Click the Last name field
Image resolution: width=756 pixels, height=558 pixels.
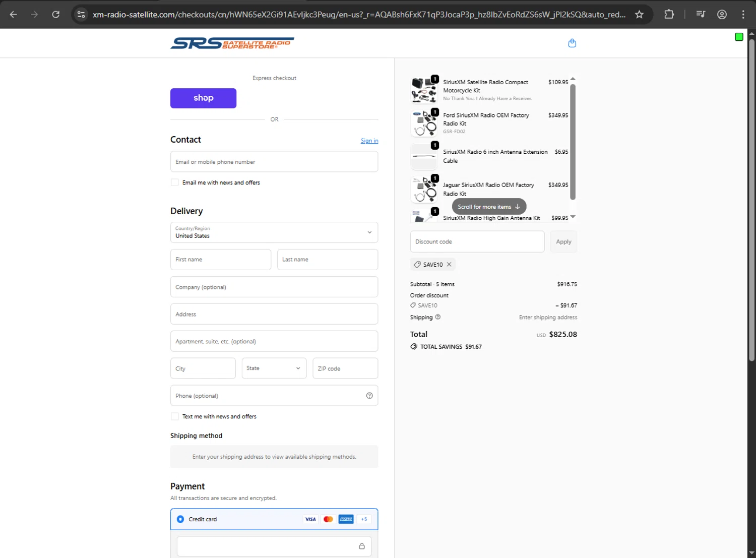pyautogui.click(x=328, y=260)
